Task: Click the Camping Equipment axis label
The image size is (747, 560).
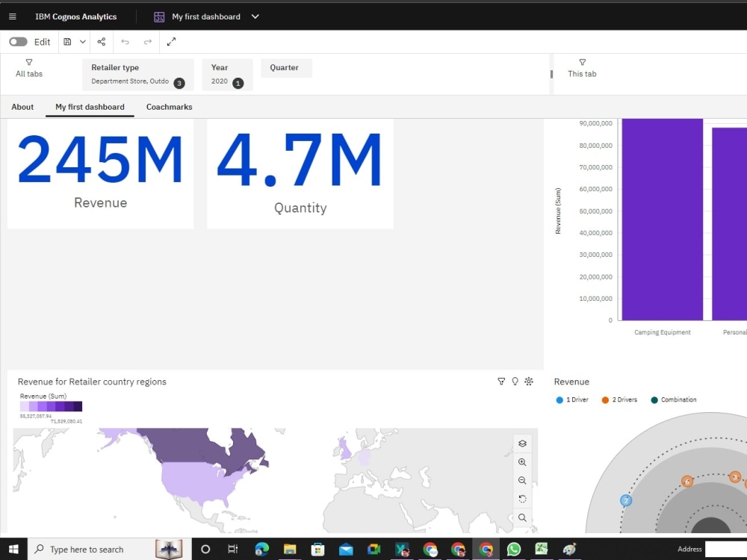Action: [662, 332]
